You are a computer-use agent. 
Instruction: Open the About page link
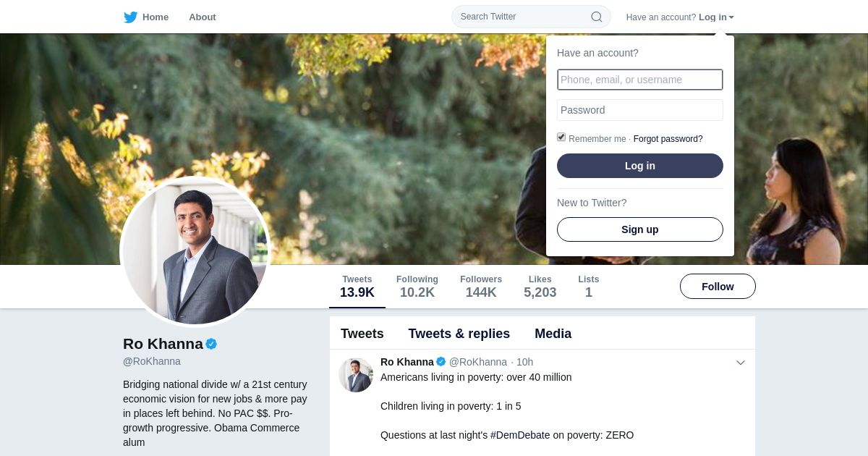coord(203,17)
